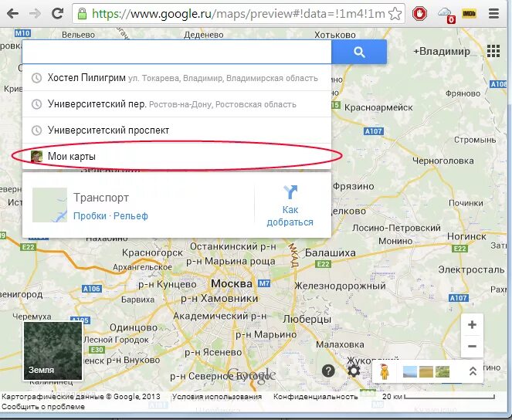Open the IMDb extension icon
The width and height of the screenshot is (512, 420).
469,14
